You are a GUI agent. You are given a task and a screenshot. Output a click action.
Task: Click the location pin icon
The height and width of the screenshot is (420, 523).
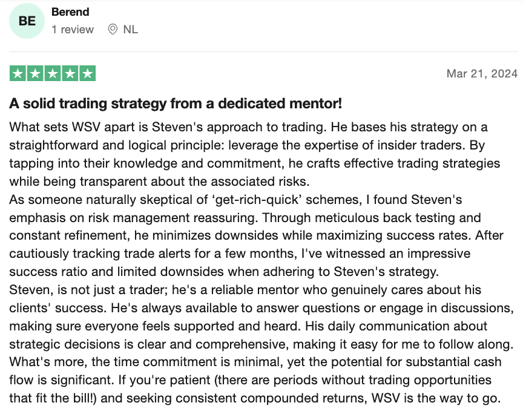pos(113,30)
